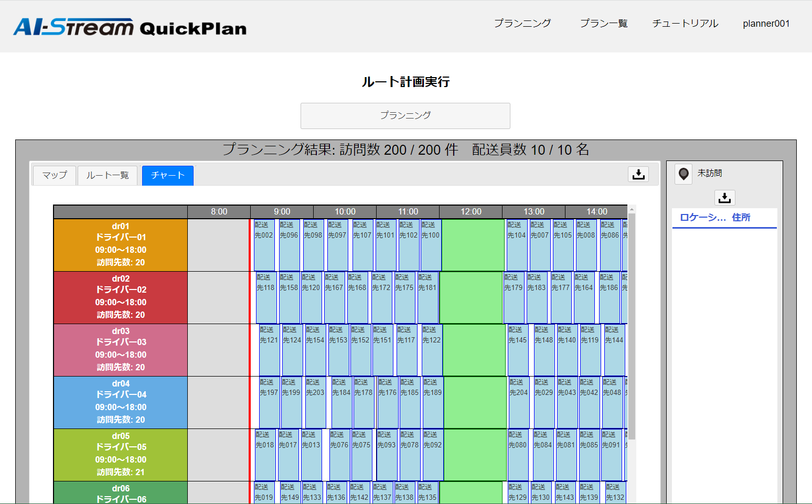Open the チュートリアル link
Image resolution: width=812 pixels, height=504 pixels.
pos(685,24)
